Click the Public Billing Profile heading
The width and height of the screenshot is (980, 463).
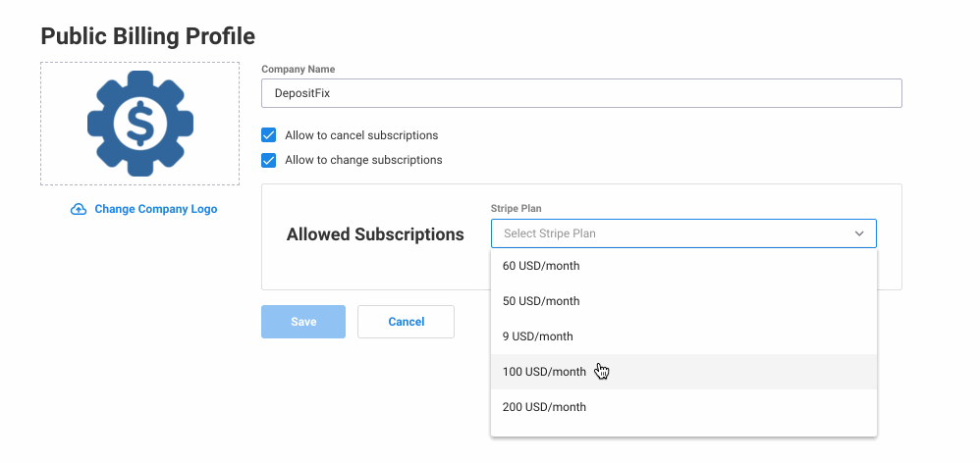click(148, 36)
